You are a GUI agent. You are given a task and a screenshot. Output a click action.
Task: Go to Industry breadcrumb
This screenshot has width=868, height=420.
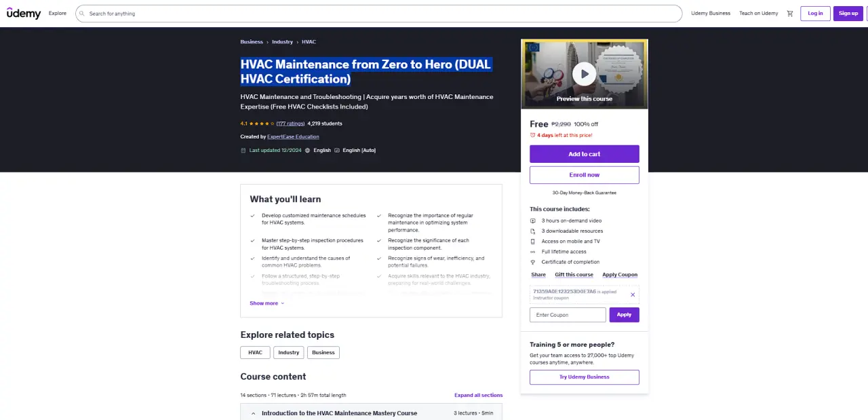point(283,42)
